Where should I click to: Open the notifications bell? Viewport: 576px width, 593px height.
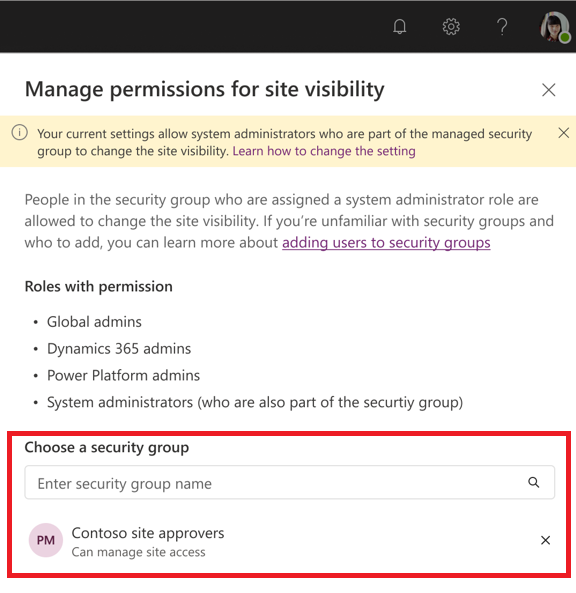pos(399,27)
